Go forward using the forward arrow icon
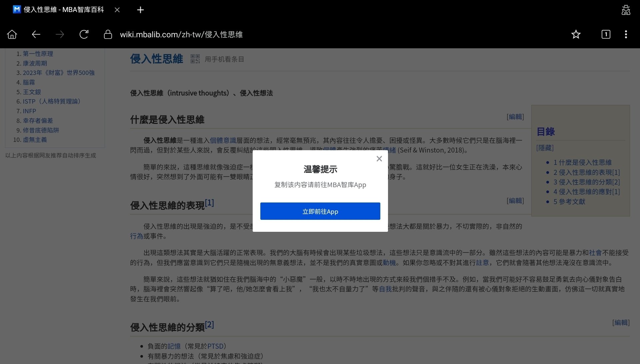Viewport: 640px width, 364px height. click(x=60, y=34)
